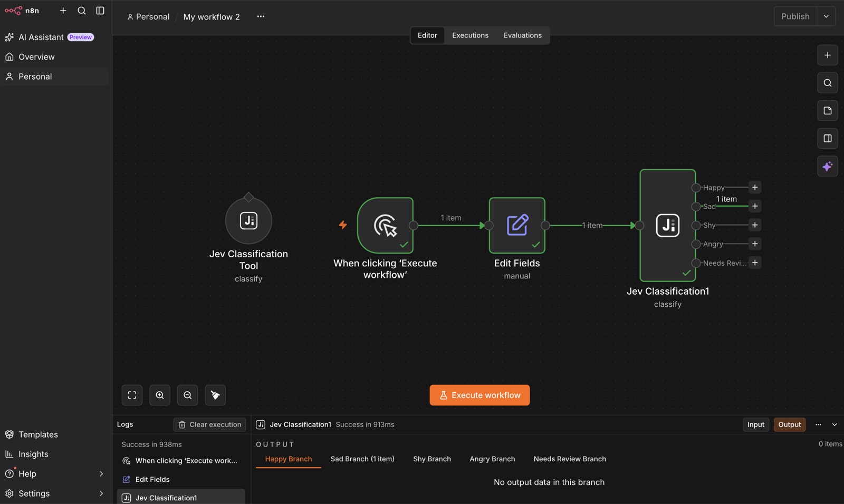Click the Publish button
The height and width of the screenshot is (504, 844).
point(795,16)
